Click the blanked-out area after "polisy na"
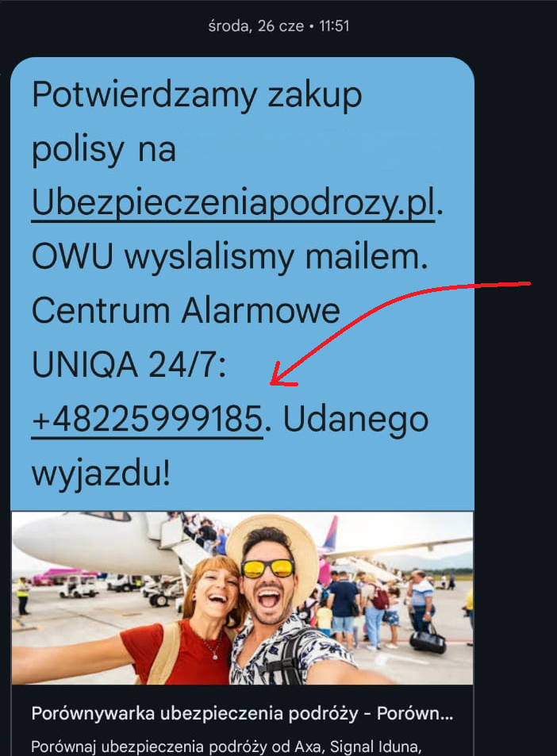557x756 pixels. point(311,151)
